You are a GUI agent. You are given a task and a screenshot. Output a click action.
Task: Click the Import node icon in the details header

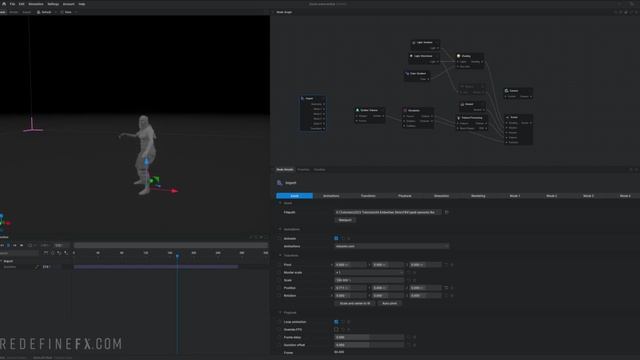coord(280,183)
